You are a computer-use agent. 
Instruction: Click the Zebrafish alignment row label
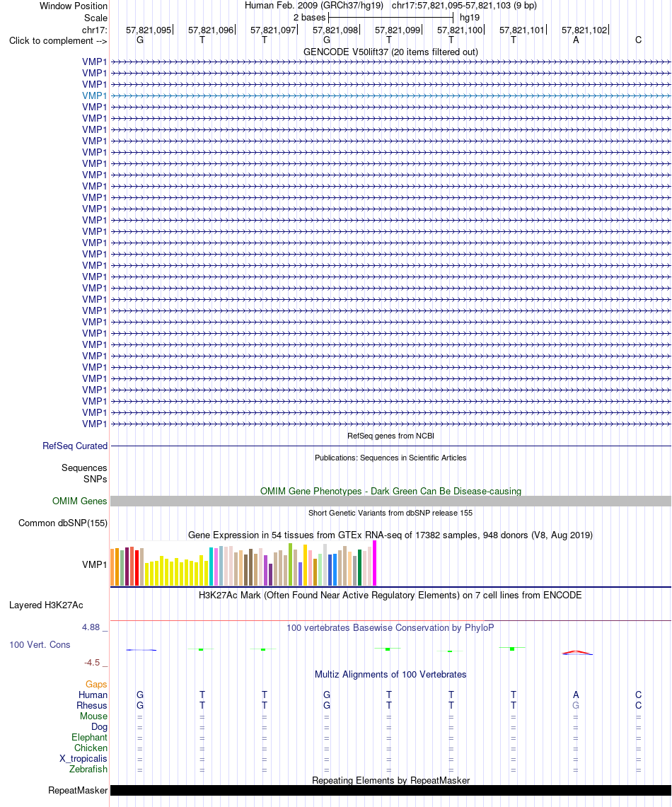88,770
